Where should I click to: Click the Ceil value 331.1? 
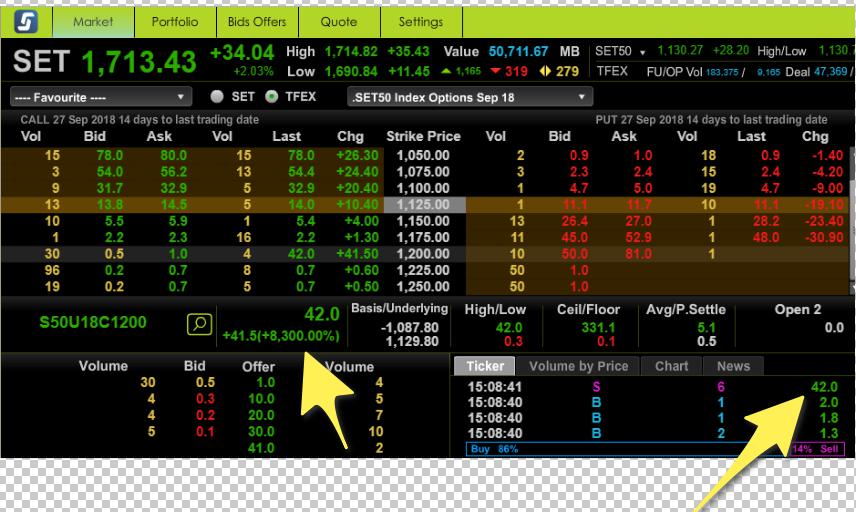coord(598,328)
